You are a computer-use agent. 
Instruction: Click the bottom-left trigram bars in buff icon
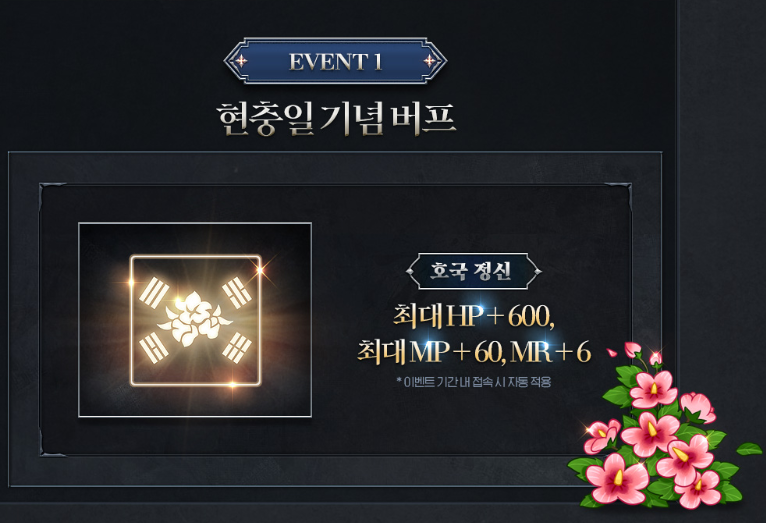154,347
